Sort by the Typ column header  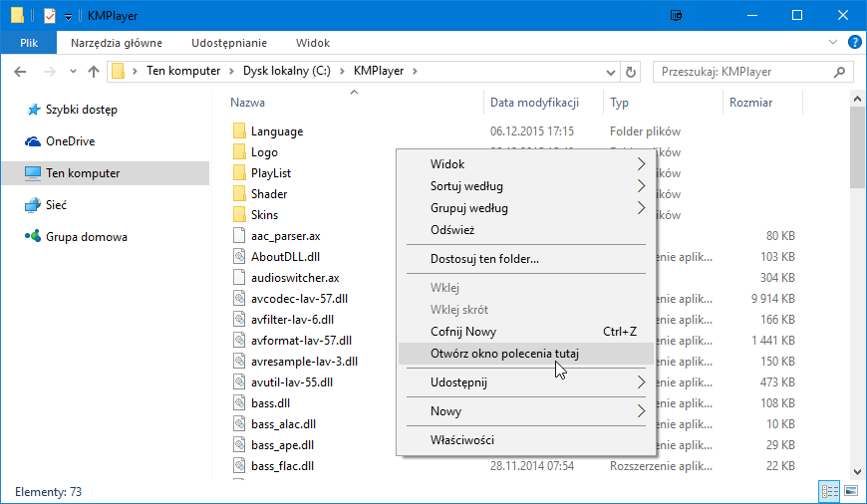tap(619, 103)
